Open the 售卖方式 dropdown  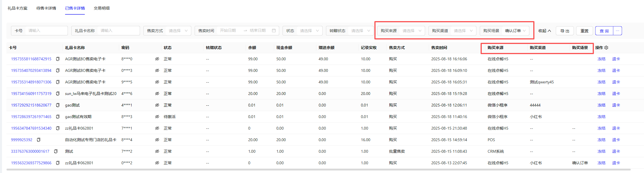click(167, 31)
